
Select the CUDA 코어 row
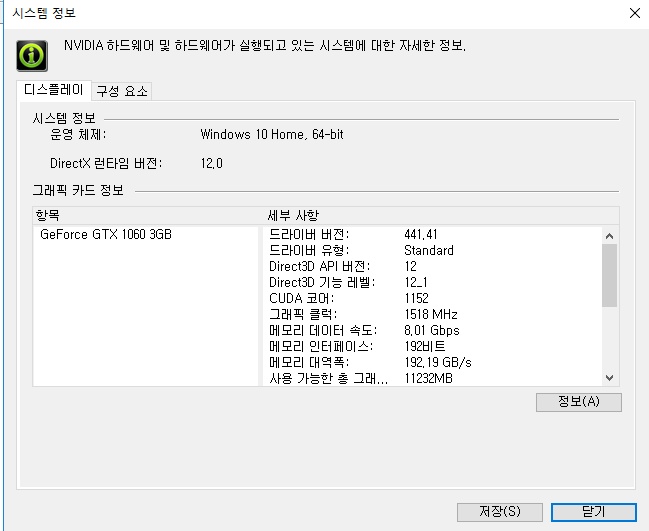433,298
